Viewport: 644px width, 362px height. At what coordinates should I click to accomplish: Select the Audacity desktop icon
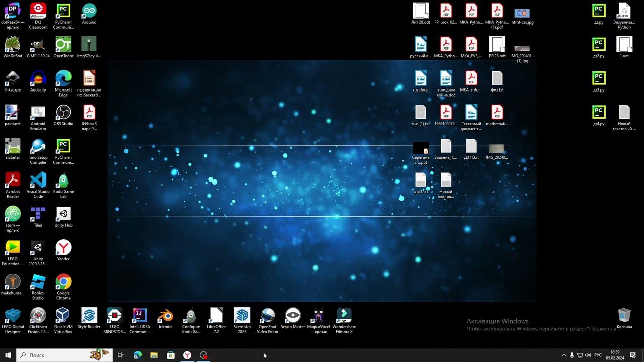point(38,81)
